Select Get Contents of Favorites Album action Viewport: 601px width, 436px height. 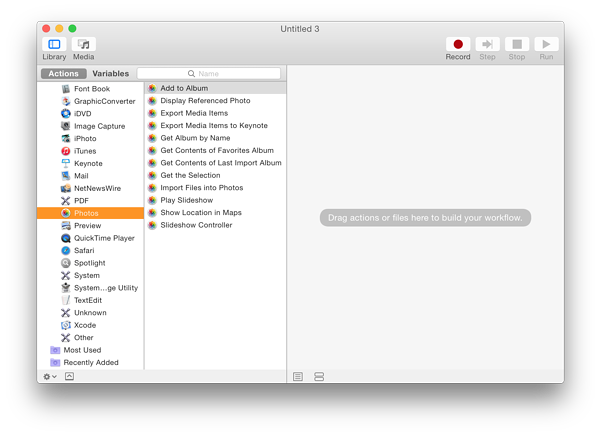215,150
